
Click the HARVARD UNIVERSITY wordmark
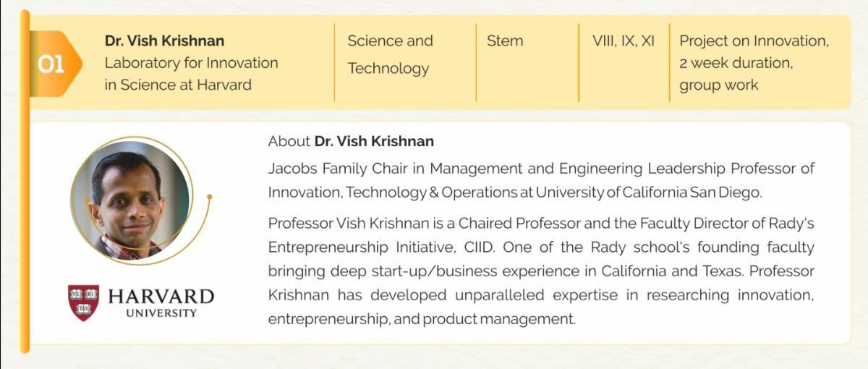click(161, 302)
